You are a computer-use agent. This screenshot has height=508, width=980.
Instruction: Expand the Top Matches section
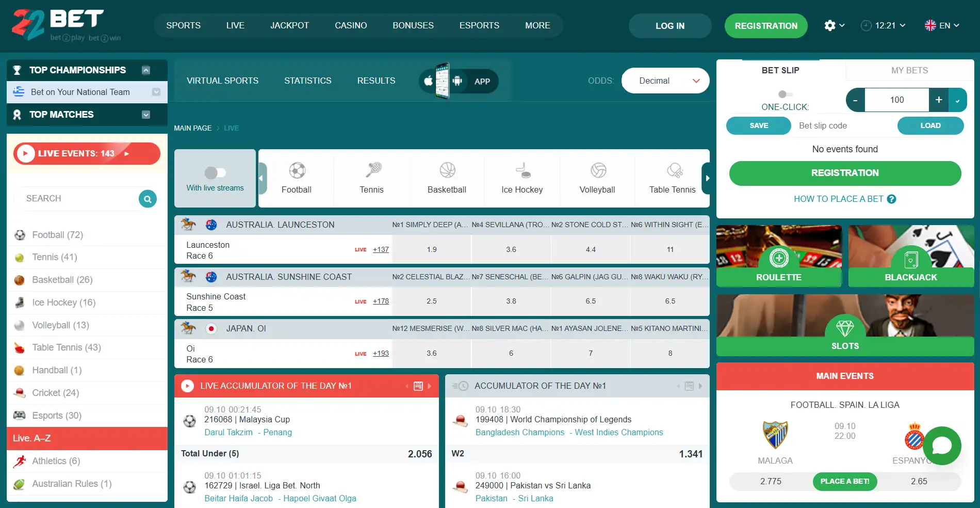[146, 115]
